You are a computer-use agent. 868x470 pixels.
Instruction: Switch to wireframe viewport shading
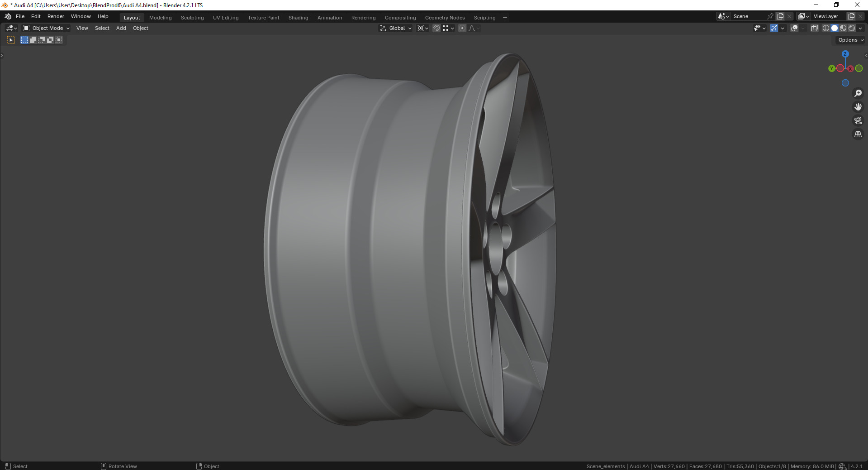826,28
